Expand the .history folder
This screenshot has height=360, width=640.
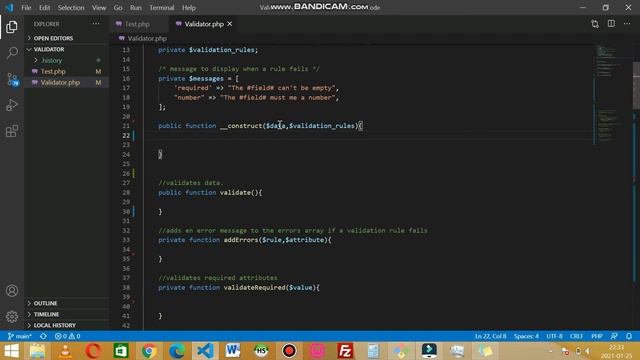[51, 60]
